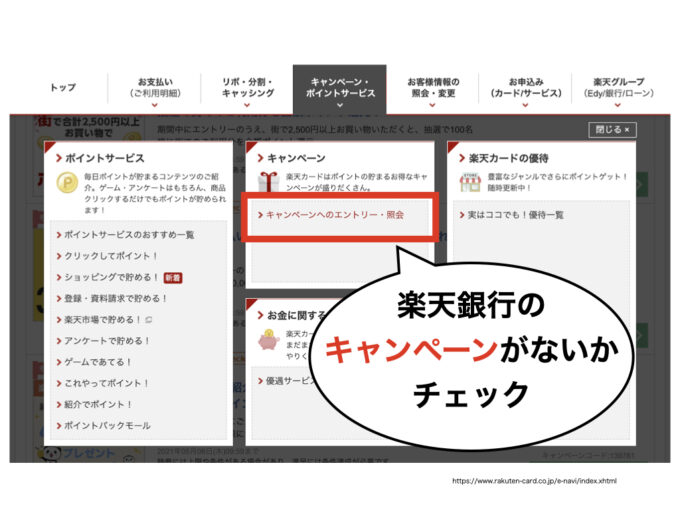
Task: Click the キャンペーン section heading
Action: click(296, 158)
